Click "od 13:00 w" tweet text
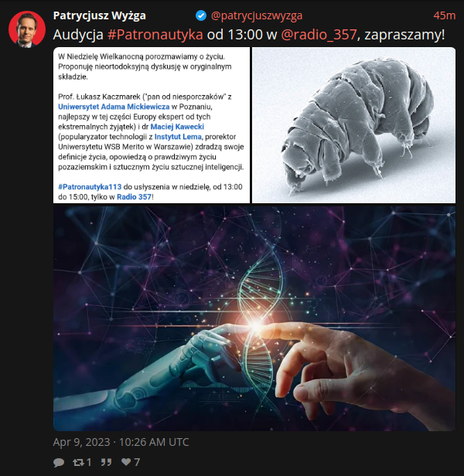Image resolution: width=464 pixels, height=476 pixels. coord(242,35)
